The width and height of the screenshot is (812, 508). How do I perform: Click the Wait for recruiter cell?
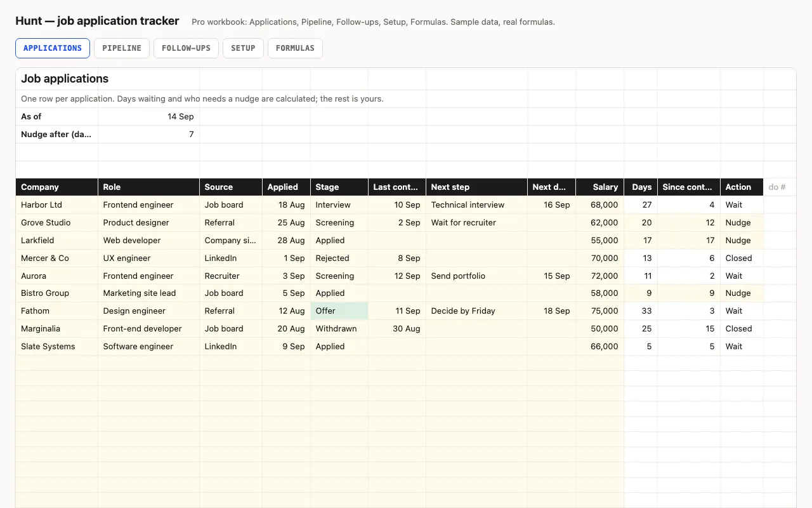[476, 223]
